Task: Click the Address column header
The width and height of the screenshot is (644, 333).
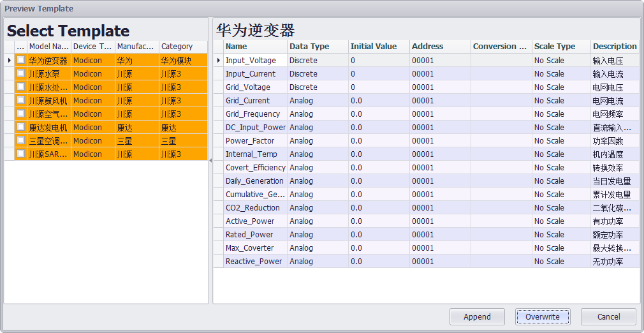Action: click(x=439, y=47)
